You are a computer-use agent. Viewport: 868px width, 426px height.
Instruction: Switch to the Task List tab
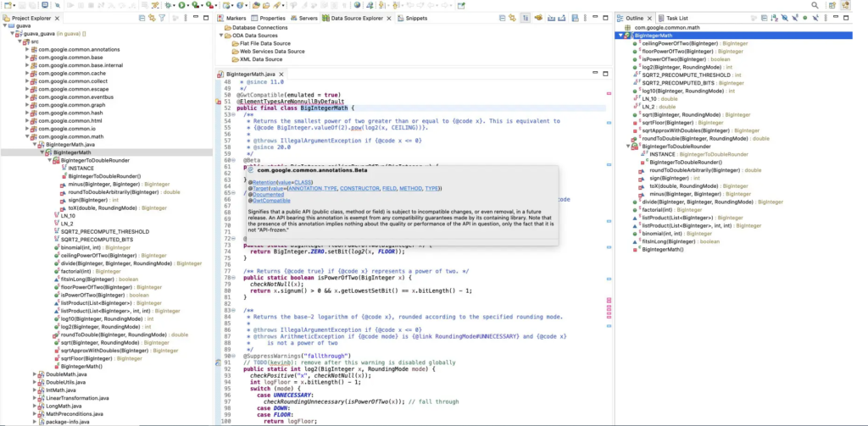click(672, 19)
